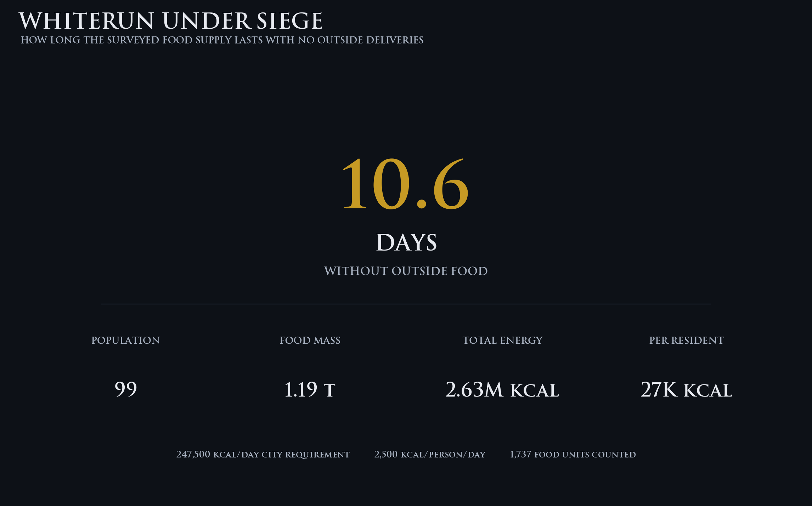Click the 1,737 food units counted note
Viewport: 812px width, 506px height.
(573, 455)
